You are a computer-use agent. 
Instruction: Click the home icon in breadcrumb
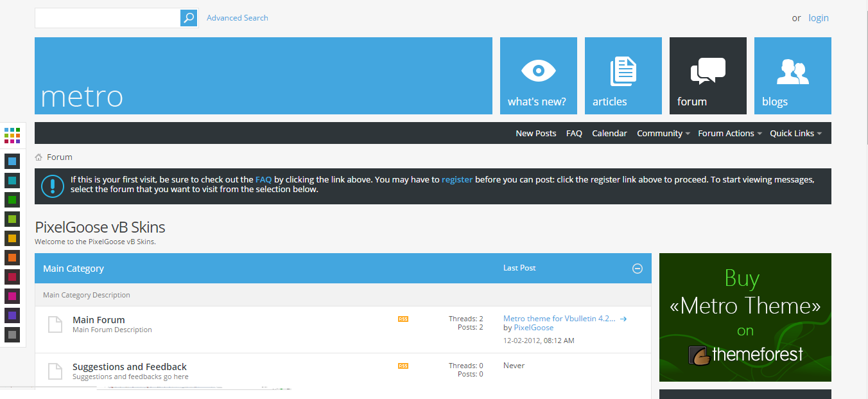[x=39, y=157]
